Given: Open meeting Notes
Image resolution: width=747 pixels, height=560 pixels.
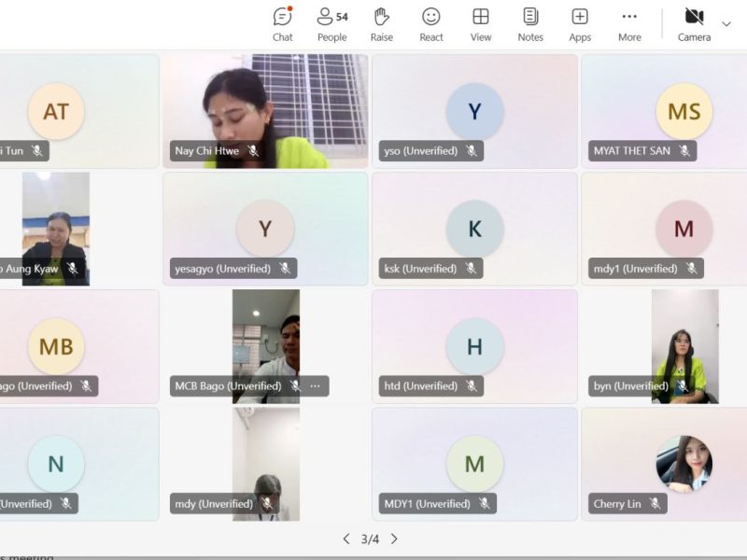Looking at the screenshot, I should (x=530, y=25).
